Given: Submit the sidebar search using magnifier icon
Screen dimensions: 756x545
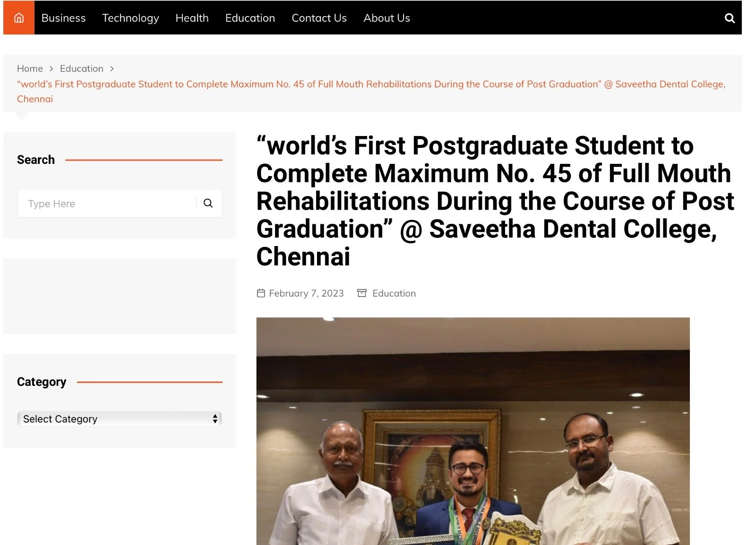Looking at the screenshot, I should click(x=208, y=203).
